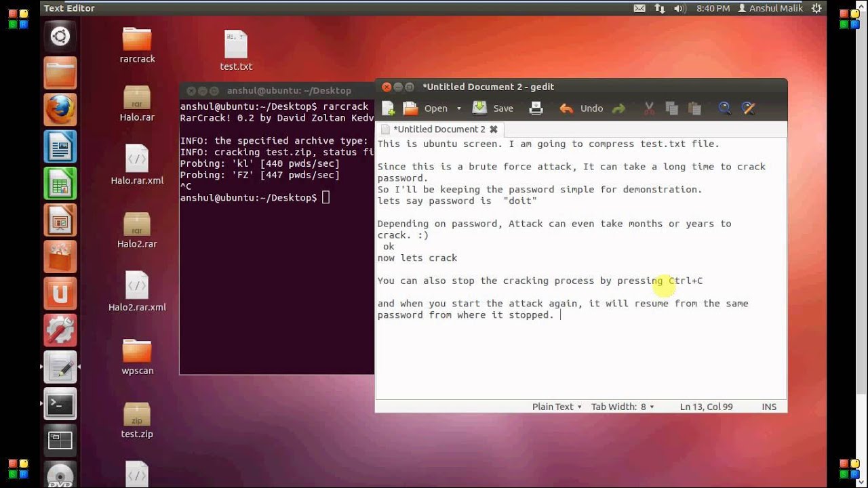The width and height of the screenshot is (868, 488).
Task: Toggle INS insert mode in status bar
Action: click(769, 407)
